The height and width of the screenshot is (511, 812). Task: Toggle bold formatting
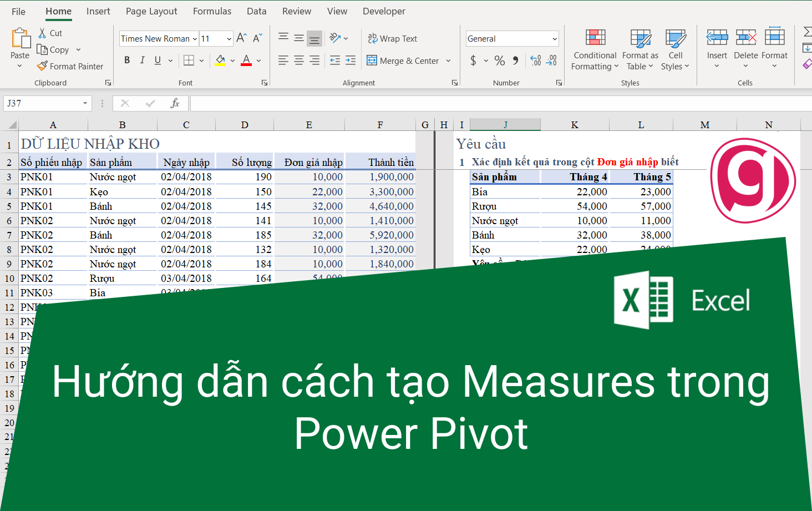tap(126, 60)
